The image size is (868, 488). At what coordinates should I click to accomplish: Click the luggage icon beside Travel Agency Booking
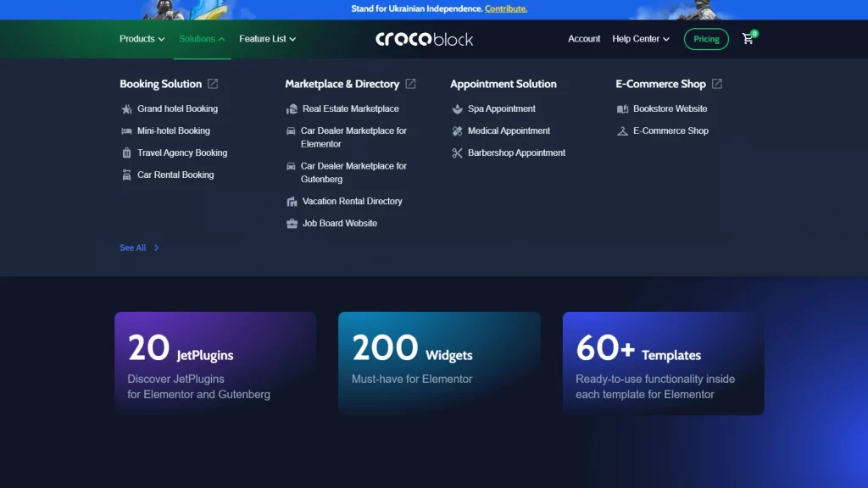tap(126, 152)
